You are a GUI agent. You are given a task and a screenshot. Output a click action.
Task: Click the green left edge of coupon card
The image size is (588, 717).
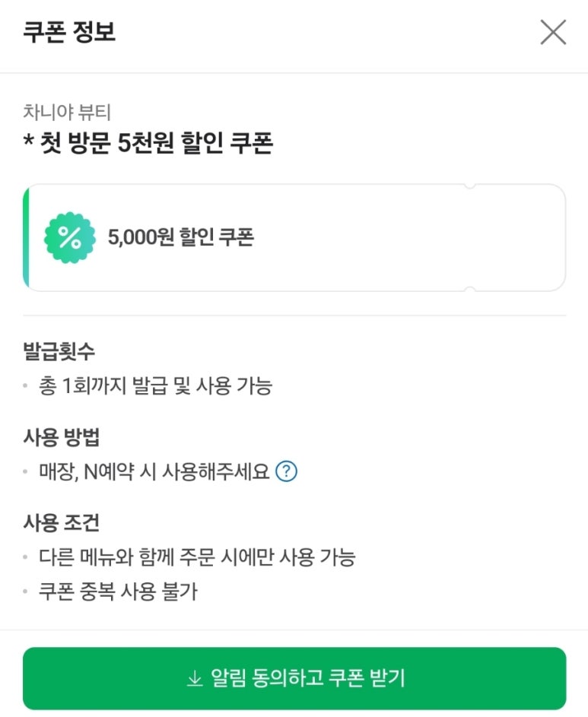point(26,237)
